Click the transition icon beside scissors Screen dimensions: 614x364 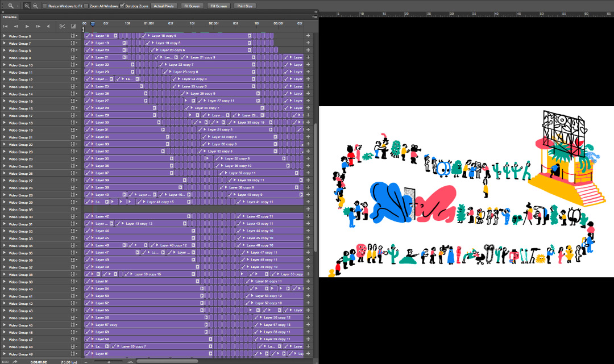tap(73, 26)
